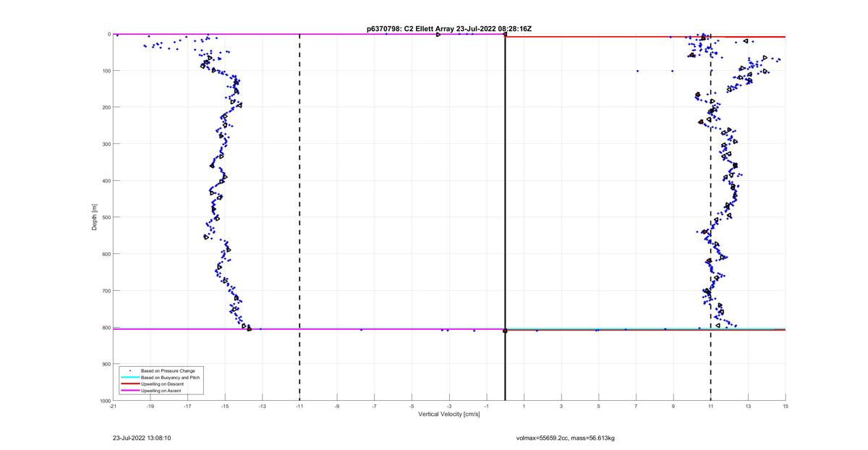Viewport: 868px width, 450px height.
Task: Select legend entry 'Based on Pressure Change'
Action: [x=168, y=371]
